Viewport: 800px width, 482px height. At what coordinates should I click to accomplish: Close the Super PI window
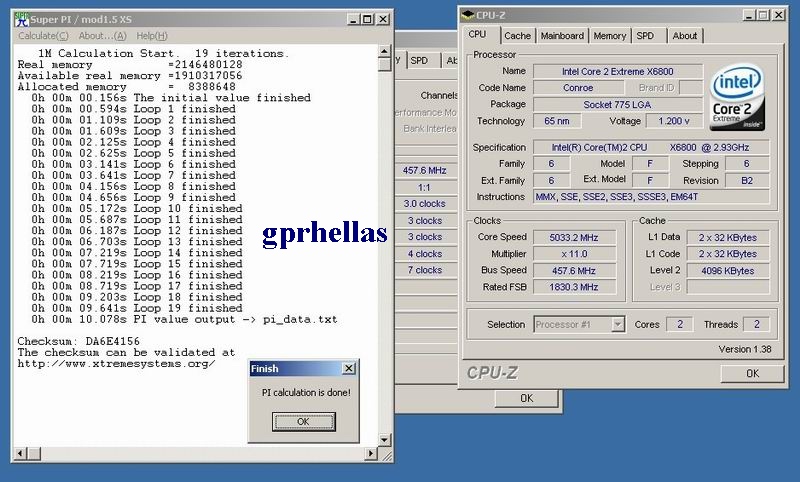[x=383, y=19]
